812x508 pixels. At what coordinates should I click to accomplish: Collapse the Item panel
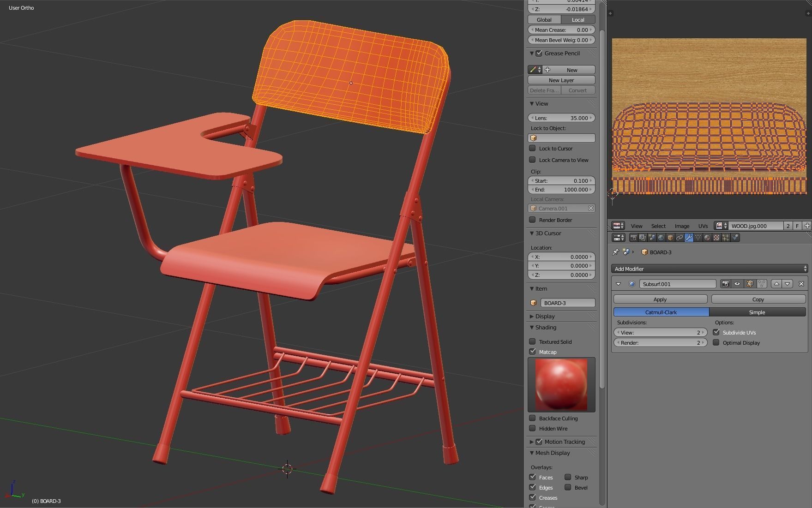[x=532, y=288]
